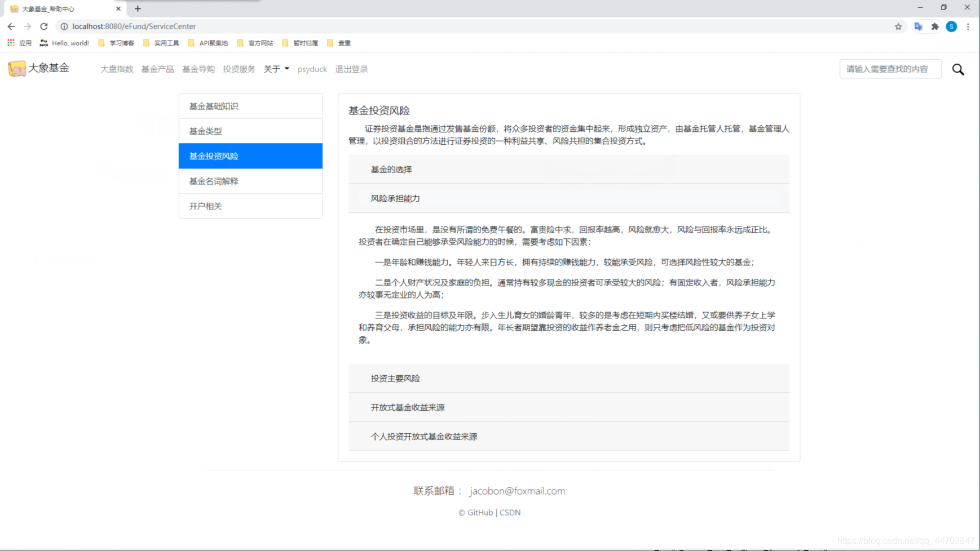This screenshot has height=551, width=980.
Task: Reload the page with the refresh icon
Action: click(44, 26)
